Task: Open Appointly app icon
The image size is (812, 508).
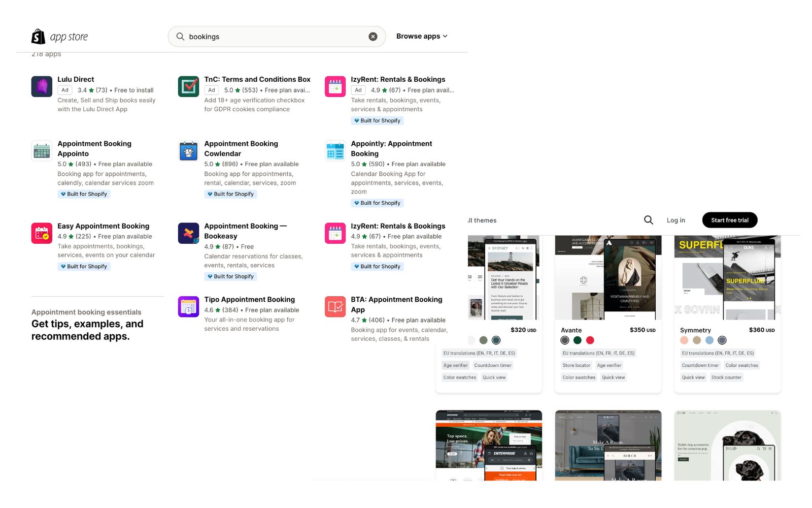Action: (335, 151)
